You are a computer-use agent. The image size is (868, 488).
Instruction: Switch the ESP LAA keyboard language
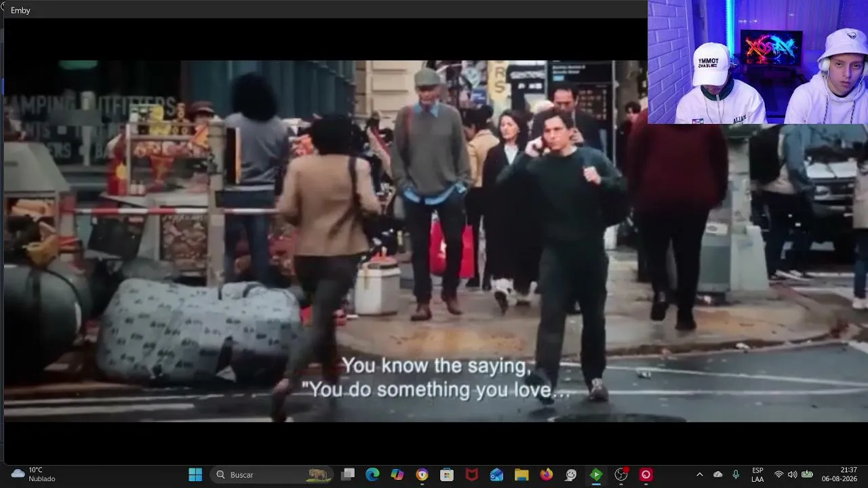click(757, 474)
